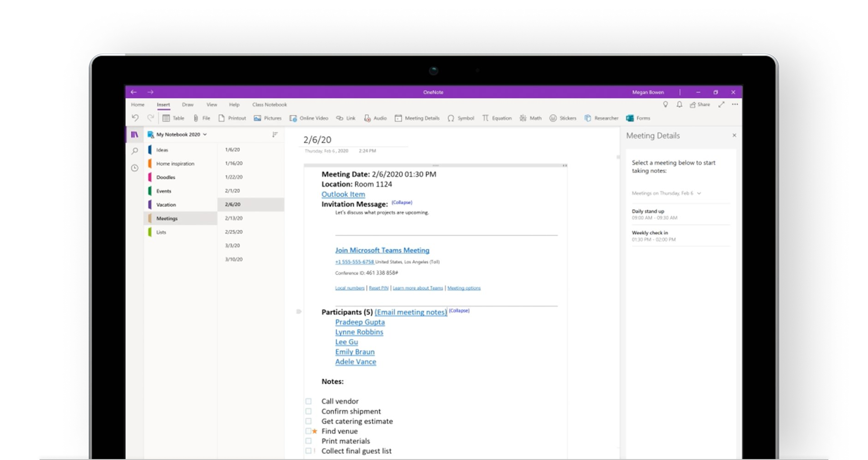Switch to the Draw tab

[188, 104]
